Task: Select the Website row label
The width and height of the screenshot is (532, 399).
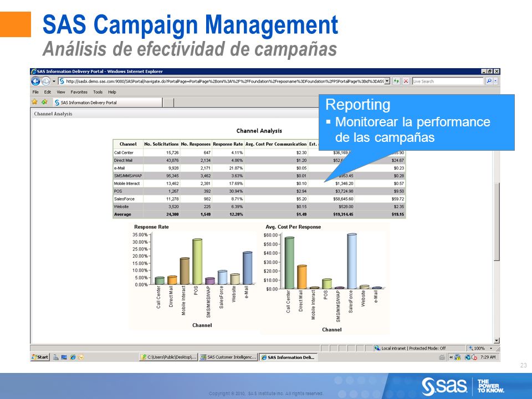Action: (121, 207)
